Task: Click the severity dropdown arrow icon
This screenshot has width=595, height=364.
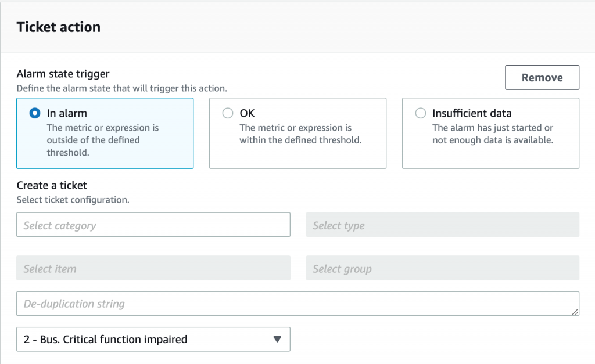Action: (277, 340)
